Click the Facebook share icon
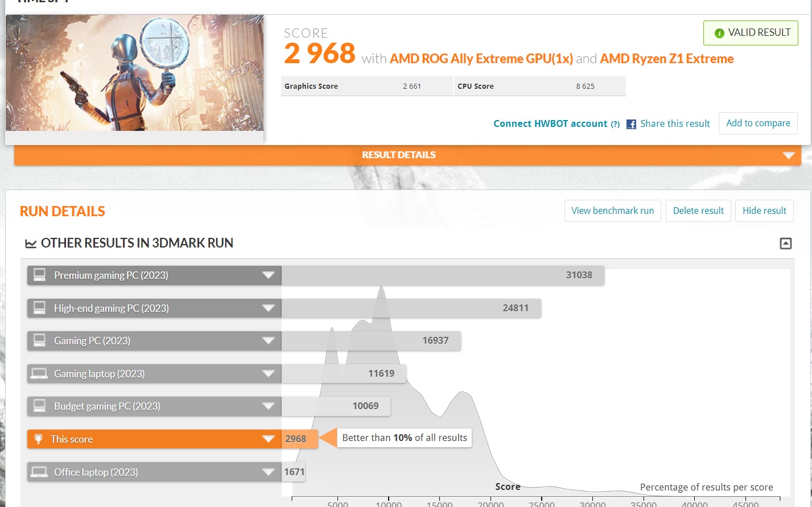 (x=631, y=124)
